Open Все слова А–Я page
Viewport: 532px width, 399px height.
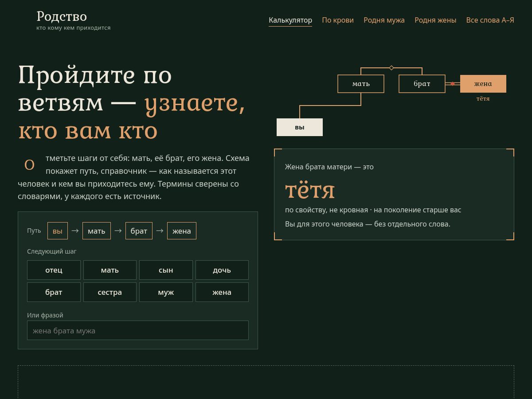[x=490, y=20]
